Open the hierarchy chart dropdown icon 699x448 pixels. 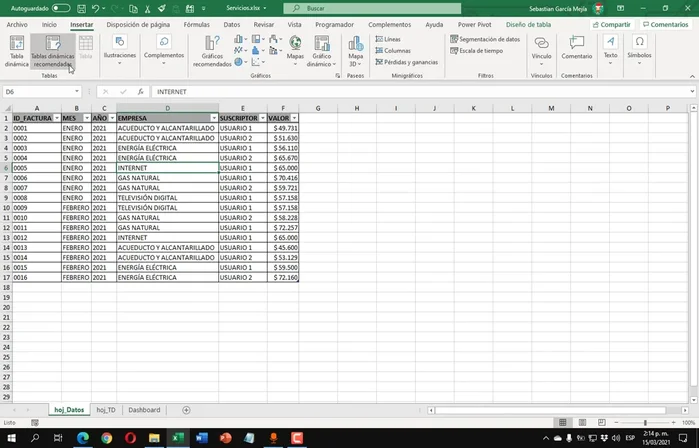(258, 39)
